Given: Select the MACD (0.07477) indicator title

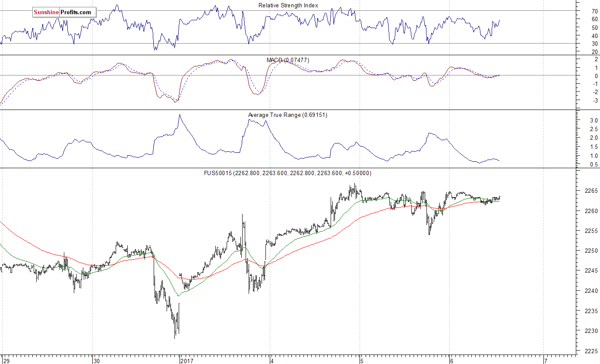Looking at the screenshot, I should coord(288,60).
